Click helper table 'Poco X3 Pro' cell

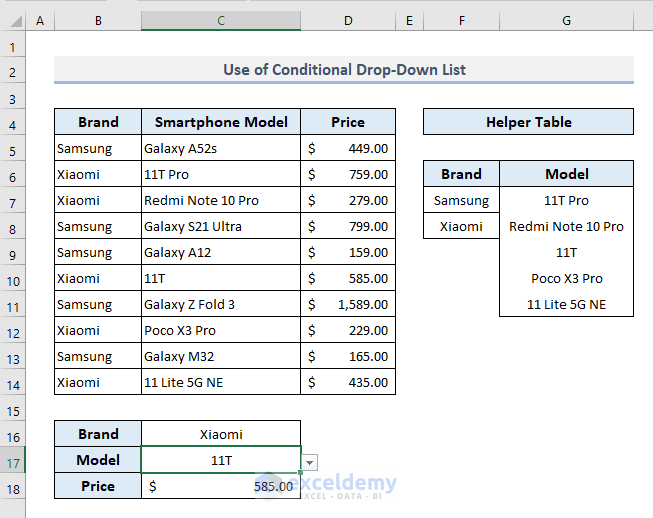pyautogui.click(x=566, y=278)
